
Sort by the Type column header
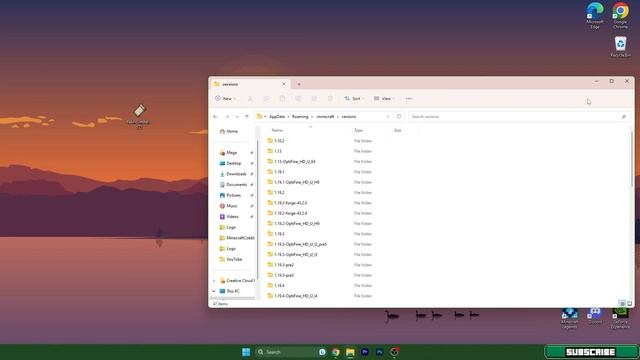pos(358,130)
